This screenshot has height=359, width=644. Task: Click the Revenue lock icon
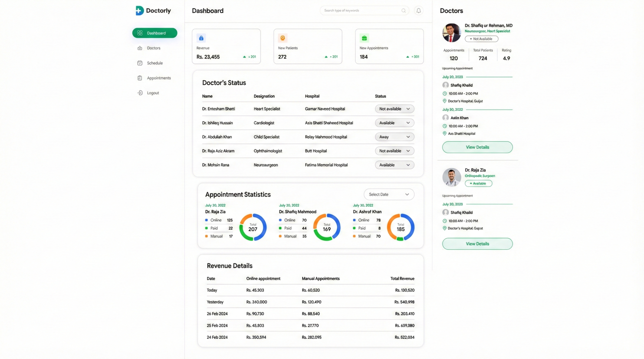tap(201, 38)
